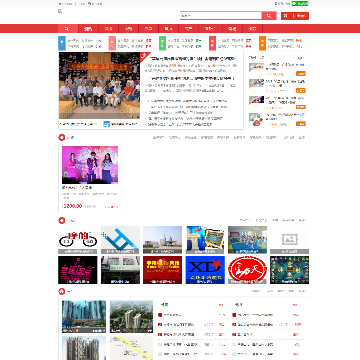360x360 pixels.
Task: Open the business tile showing a factory building
Action: coord(162,240)
